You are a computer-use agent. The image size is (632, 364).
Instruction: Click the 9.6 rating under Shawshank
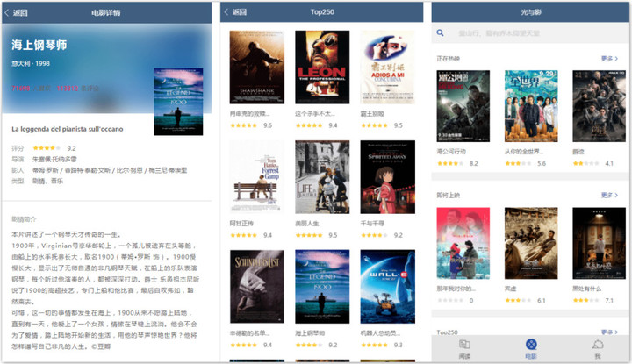click(x=268, y=125)
